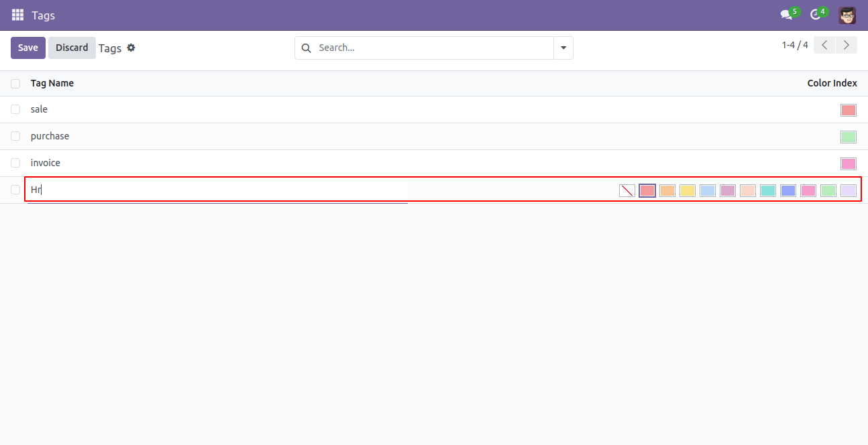Tick the checkbox for Hr row
Screen dimensions: 868x445
tap(15, 190)
